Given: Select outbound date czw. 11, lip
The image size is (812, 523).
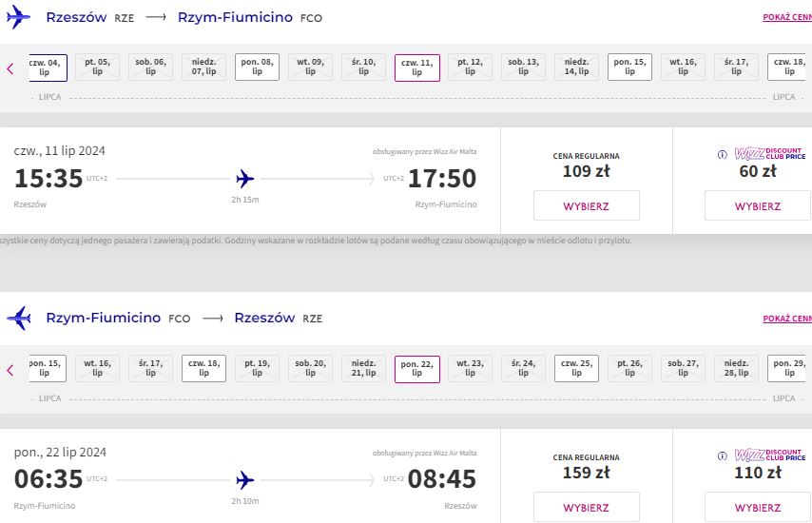Looking at the screenshot, I should point(416,68).
